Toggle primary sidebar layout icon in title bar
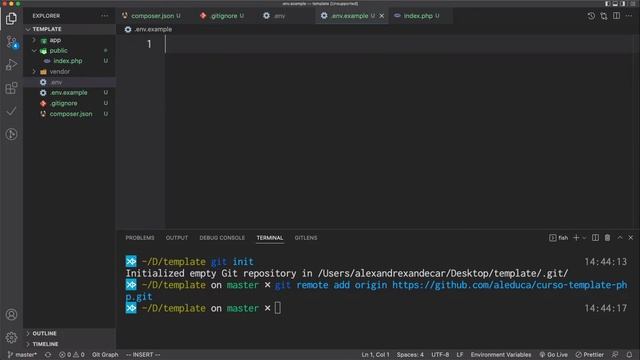This screenshot has height=360, width=640. 608,4
